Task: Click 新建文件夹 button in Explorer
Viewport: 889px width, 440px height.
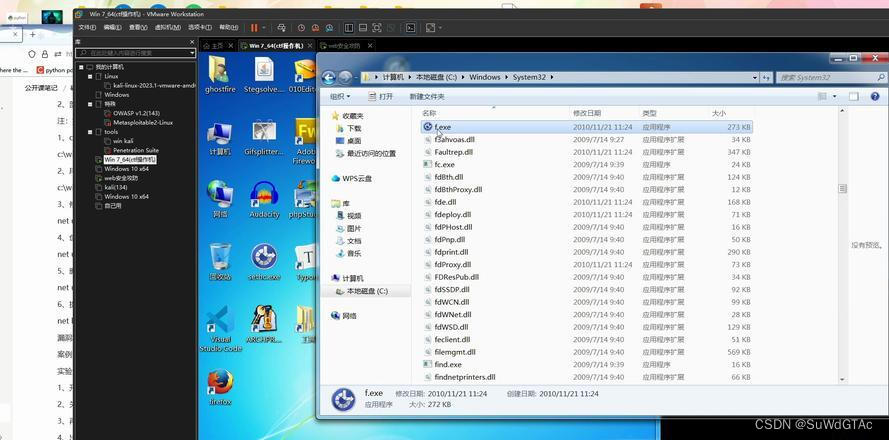Action: point(427,97)
